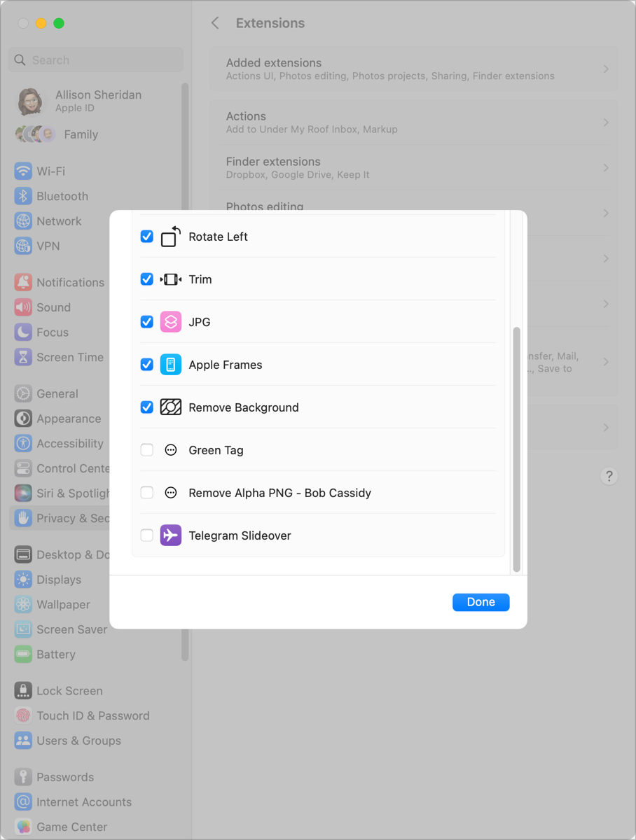Go back with the Extensions back arrow
This screenshot has height=840, width=636.
click(216, 23)
